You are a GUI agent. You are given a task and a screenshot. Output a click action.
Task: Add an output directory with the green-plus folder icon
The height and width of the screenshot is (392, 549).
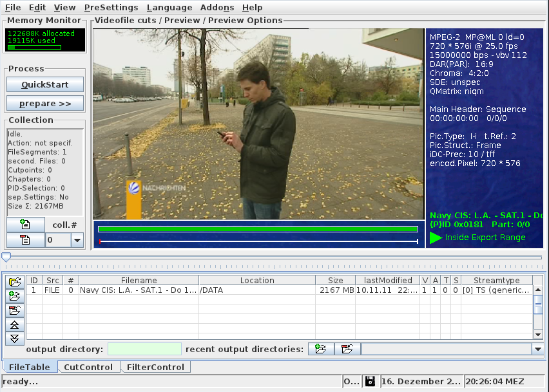pos(321,349)
